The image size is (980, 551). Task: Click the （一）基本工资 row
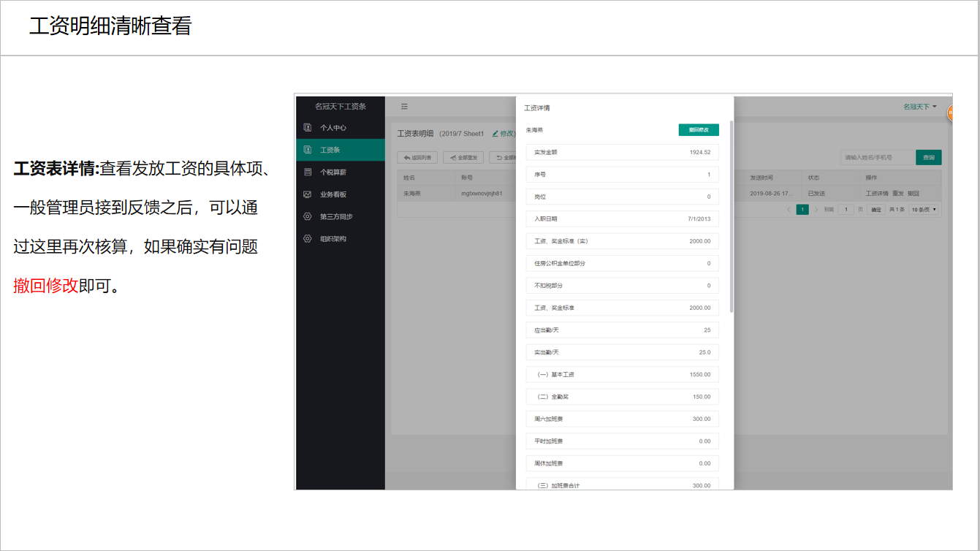622,374
